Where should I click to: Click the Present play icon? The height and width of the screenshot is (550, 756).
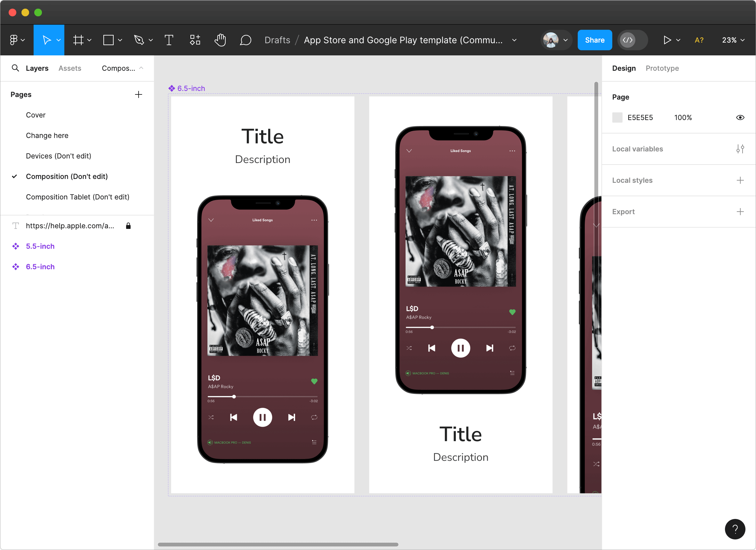point(667,40)
